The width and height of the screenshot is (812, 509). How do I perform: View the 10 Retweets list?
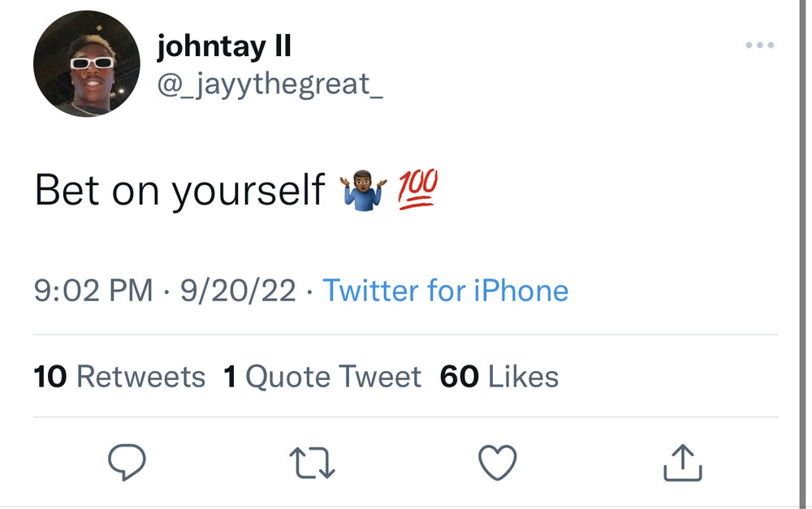tap(119, 377)
